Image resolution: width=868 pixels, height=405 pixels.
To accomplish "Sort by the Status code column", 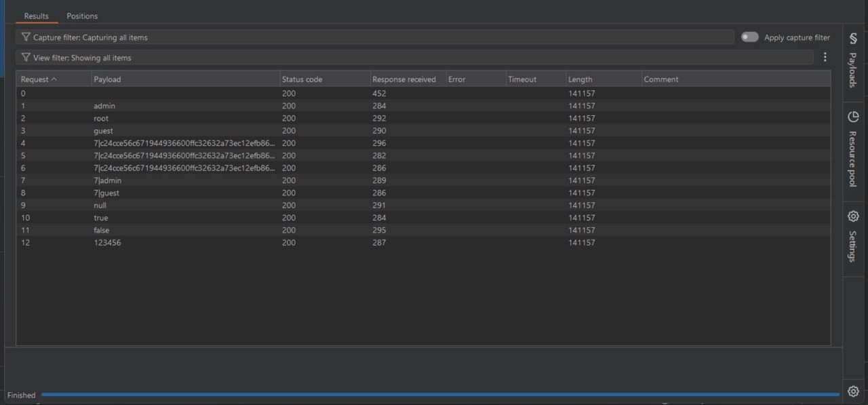I will 325,79.
